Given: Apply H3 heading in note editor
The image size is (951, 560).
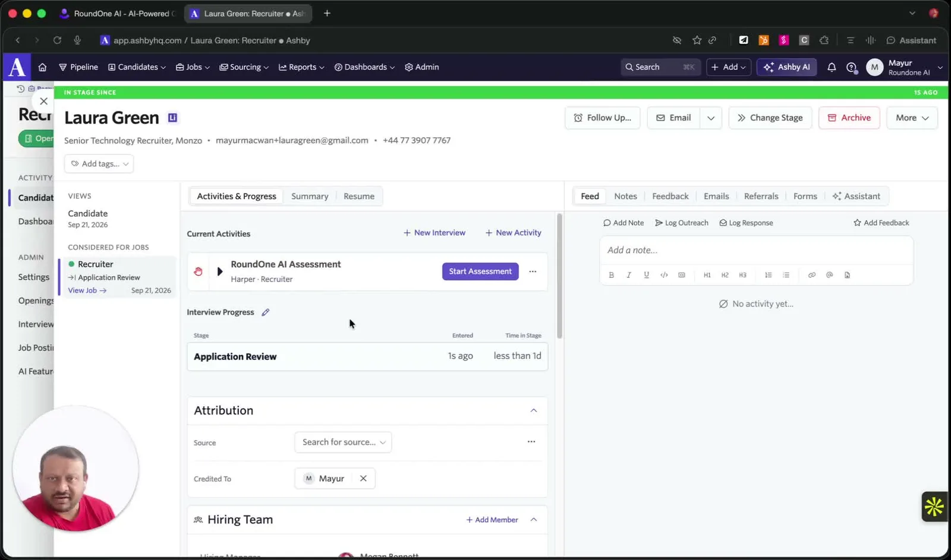Looking at the screenshot, I should 743,275.
